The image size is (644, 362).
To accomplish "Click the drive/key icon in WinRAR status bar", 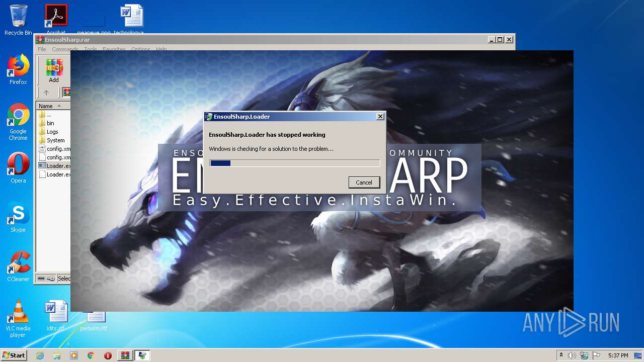I will coord(46,279).
